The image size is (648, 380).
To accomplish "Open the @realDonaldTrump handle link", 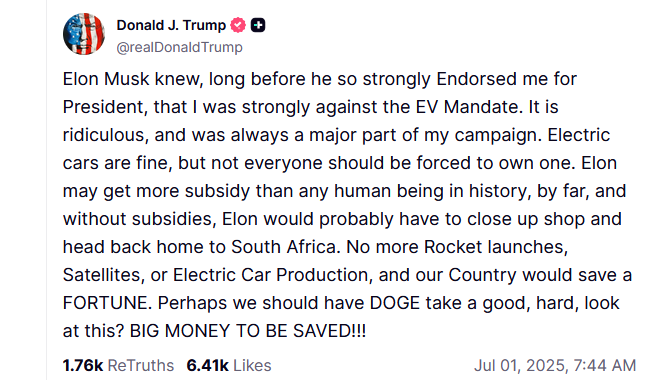I will point(179,47).
